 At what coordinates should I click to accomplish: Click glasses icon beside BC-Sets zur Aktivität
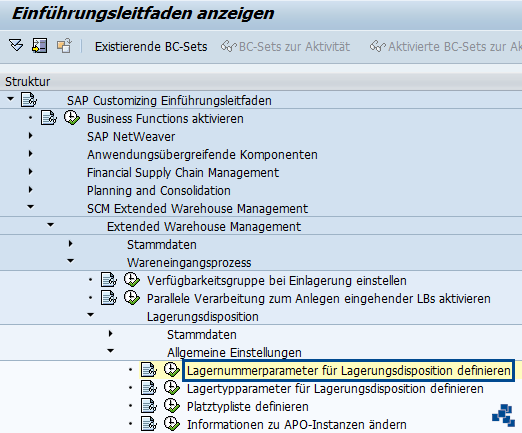click(228, 47)
